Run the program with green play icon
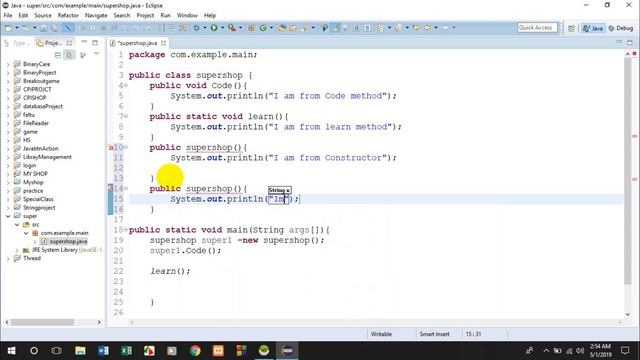 [x=214, y=28]
